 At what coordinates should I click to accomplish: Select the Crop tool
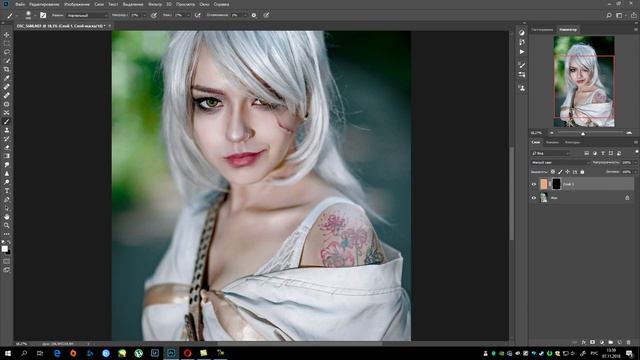pos(7,69)
